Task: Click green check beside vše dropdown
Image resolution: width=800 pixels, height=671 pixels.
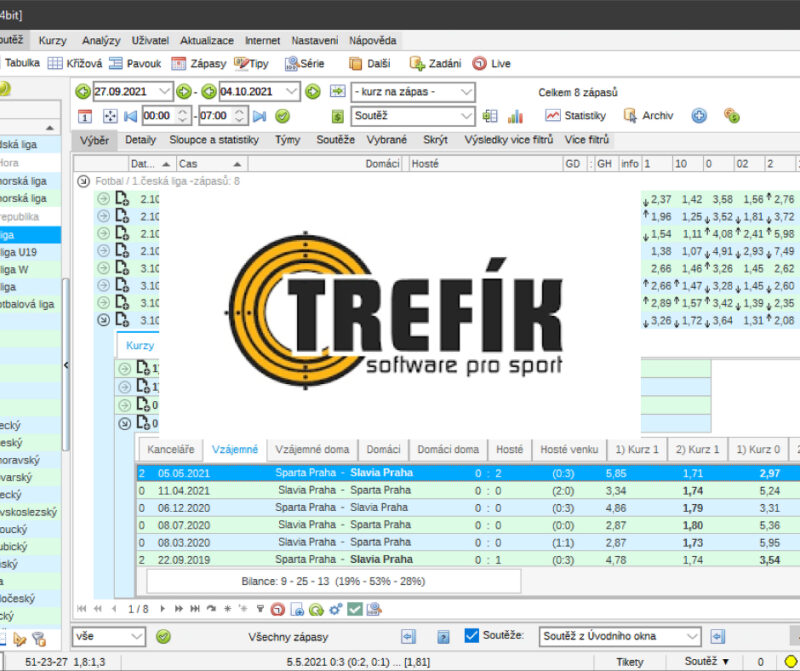Action: (163, 636)
